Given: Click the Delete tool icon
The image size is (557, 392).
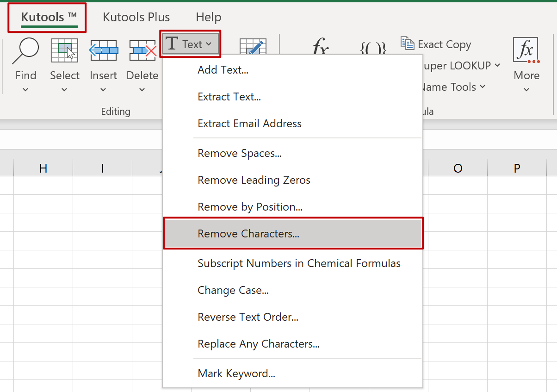Looking at the screenshot, I should coord(142,51).
